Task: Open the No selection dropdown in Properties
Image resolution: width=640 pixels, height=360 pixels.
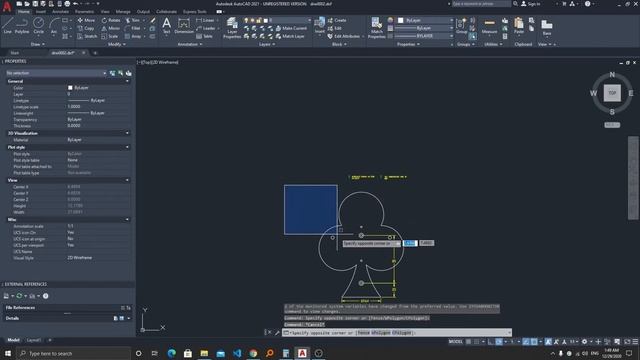Action: click(x=56, y=73)
